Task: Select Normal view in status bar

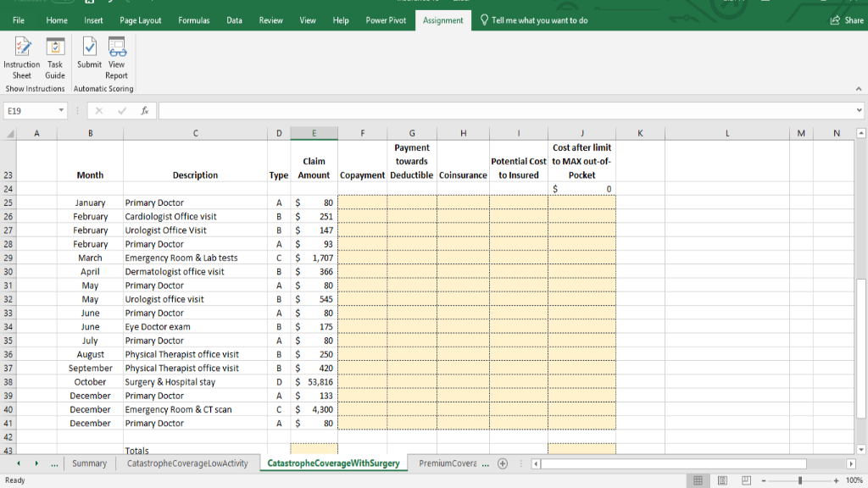Action: (x=698, y=480)
